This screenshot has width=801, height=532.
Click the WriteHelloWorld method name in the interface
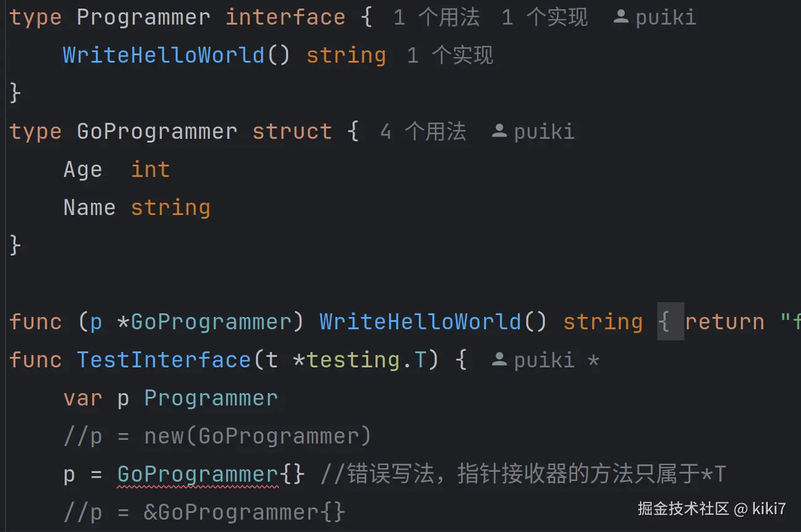coord(163,55)
